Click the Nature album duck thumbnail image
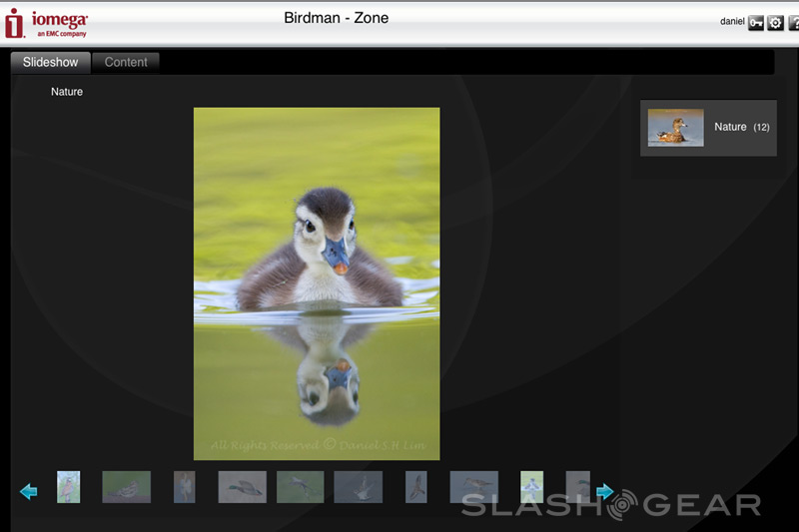The image size is (799, 532). (675, 128)
